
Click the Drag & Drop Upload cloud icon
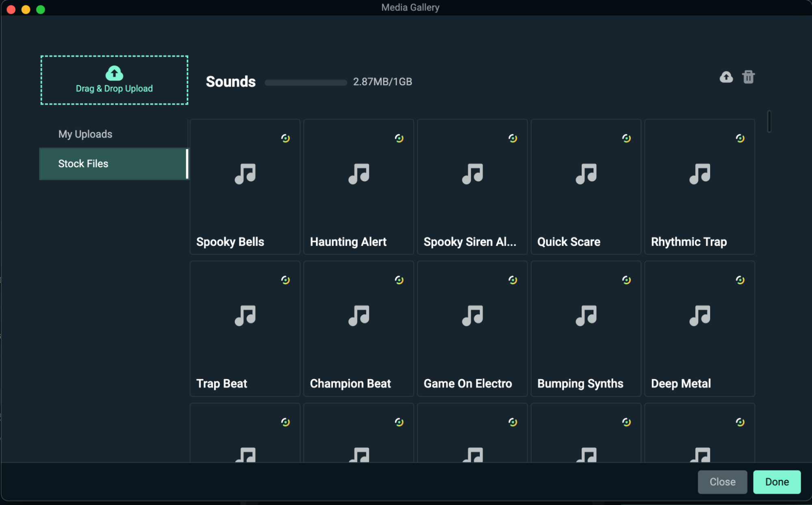[x=114, y=74]
